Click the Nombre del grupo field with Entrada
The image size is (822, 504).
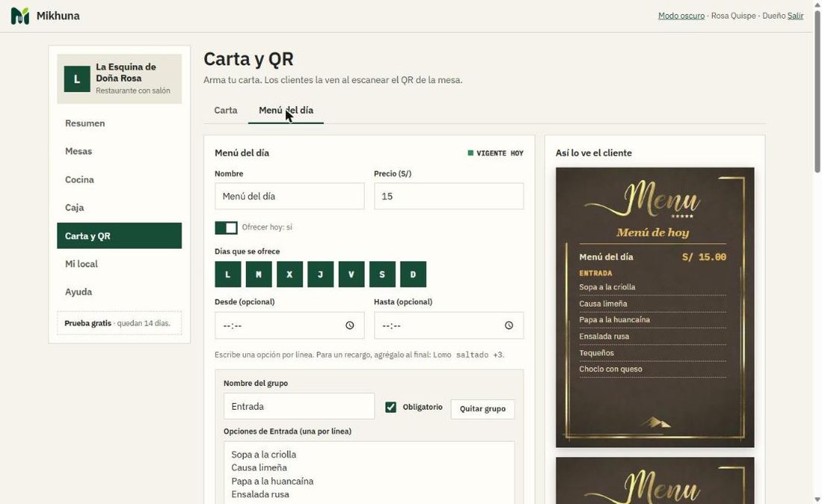coord(299,406)
